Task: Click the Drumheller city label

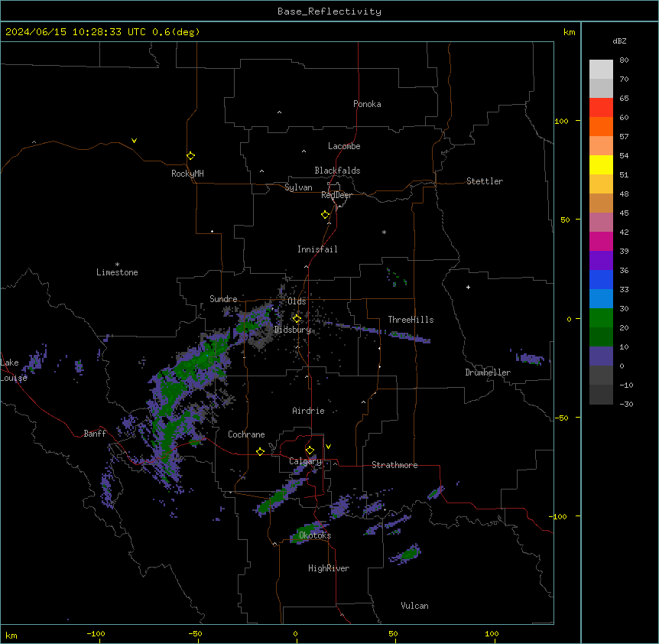Action: [488, 372]
